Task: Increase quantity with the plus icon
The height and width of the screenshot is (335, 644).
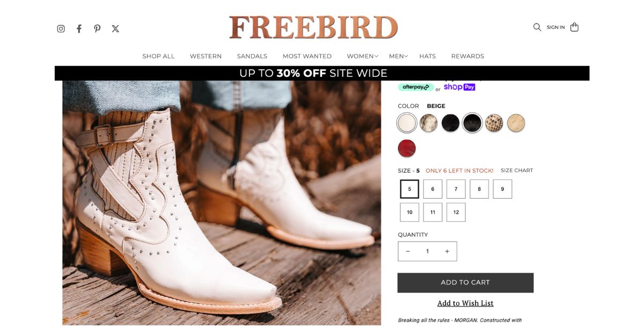Action: [447, 251]
